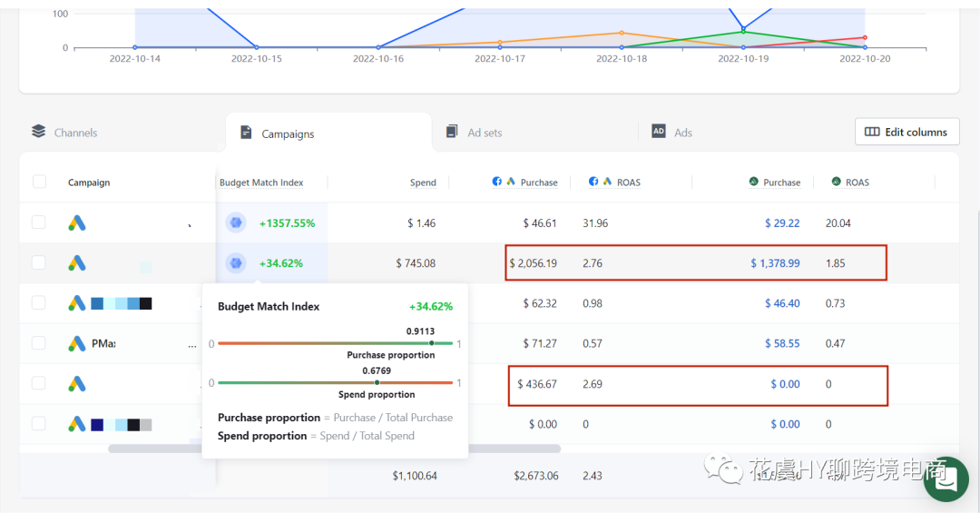Click the 31.96 ROAS value

tap(595, 222)
